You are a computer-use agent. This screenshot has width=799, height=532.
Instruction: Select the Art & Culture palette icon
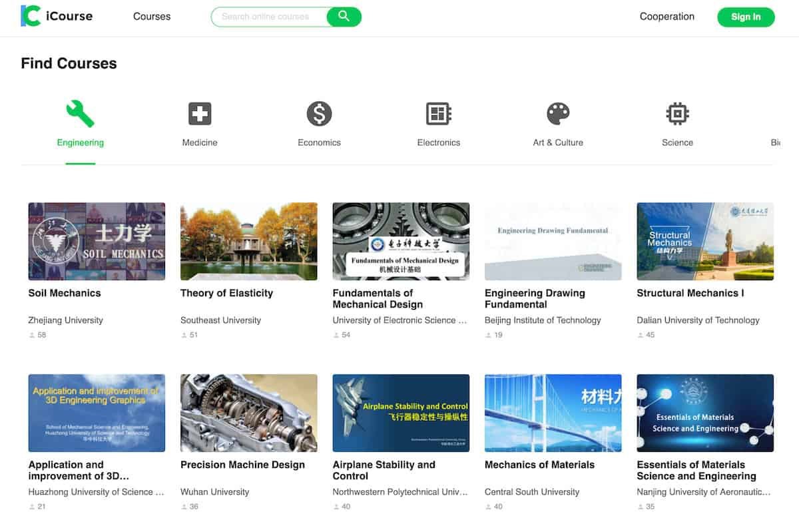558,114
